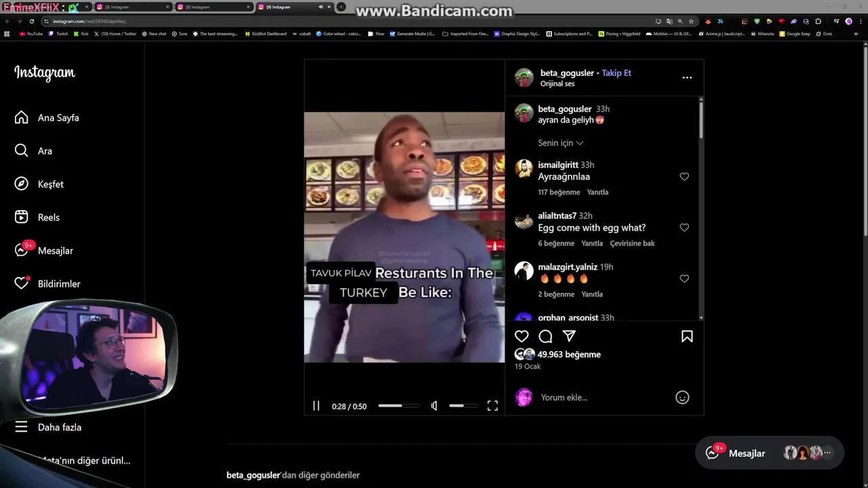Bookmark this page with star icon

691,21
